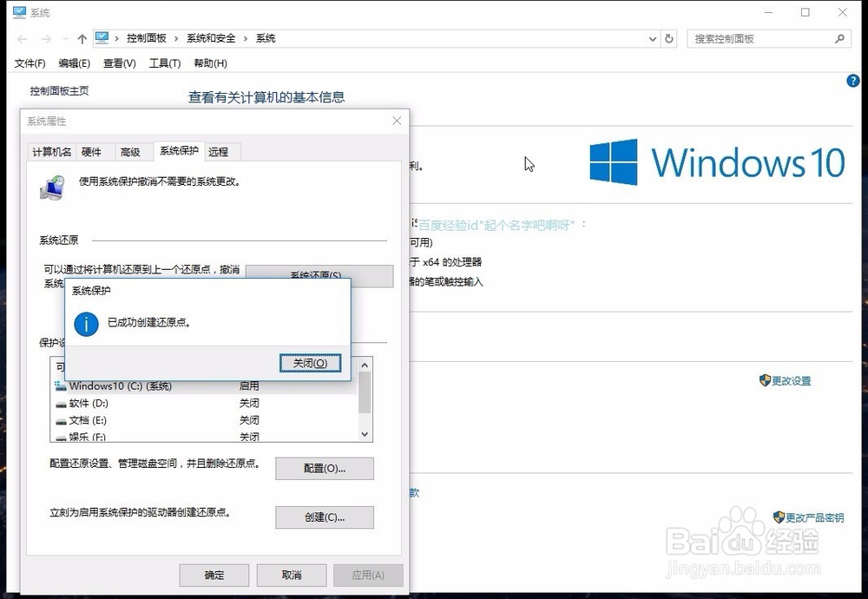Expand the 工具(T) menu

tap(163, 63)
